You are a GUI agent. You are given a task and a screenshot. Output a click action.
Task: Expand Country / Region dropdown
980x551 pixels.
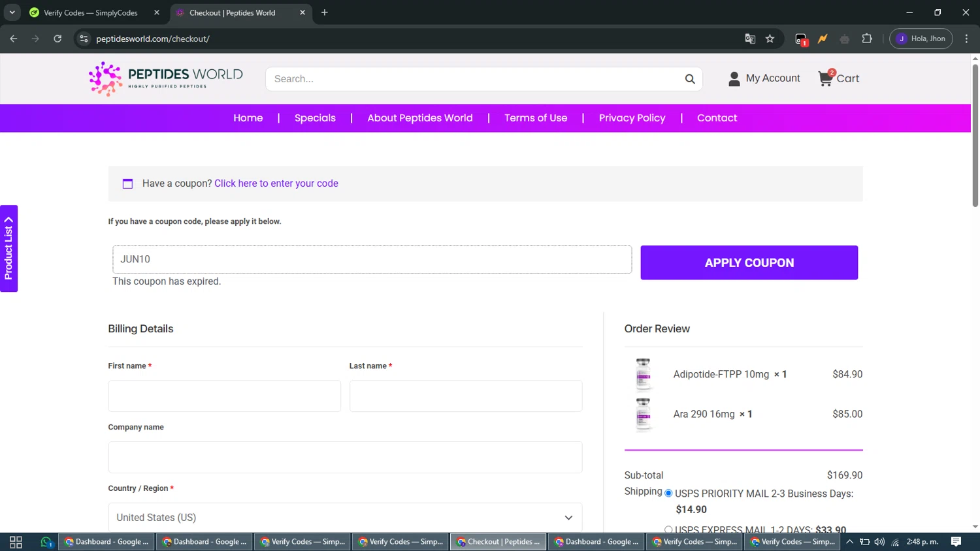point(345,518)
